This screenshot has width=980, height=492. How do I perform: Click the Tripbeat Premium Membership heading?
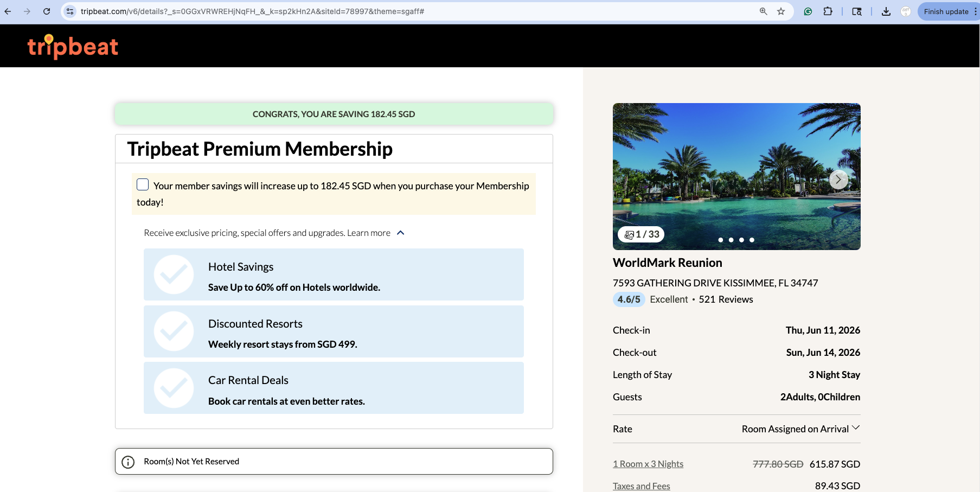tap(260, 149)
